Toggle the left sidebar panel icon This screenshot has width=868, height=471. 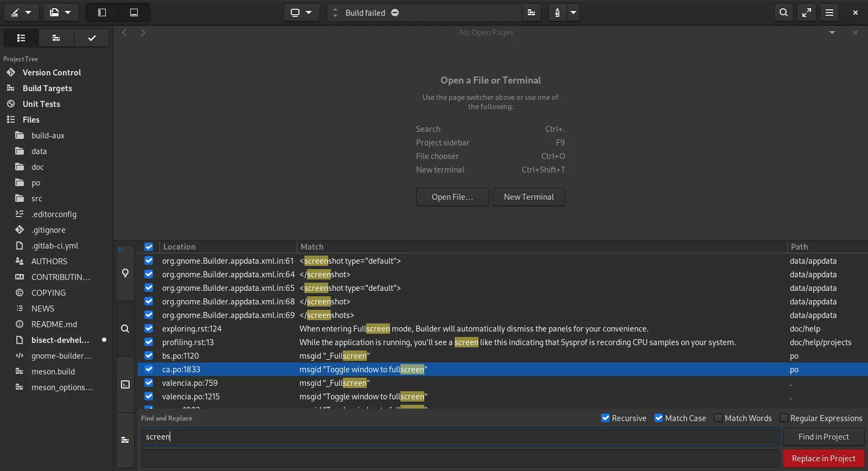tap(102, 12)
